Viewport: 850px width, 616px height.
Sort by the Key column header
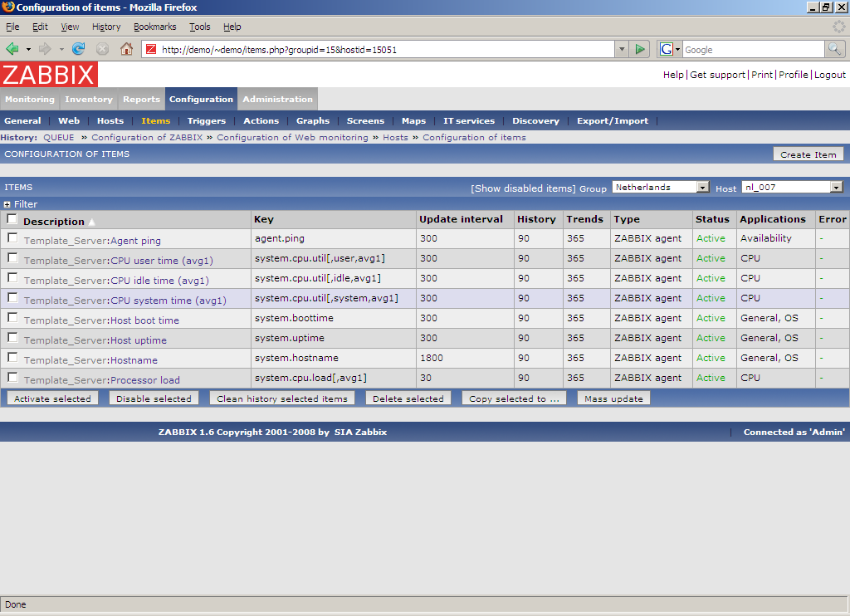264,219
